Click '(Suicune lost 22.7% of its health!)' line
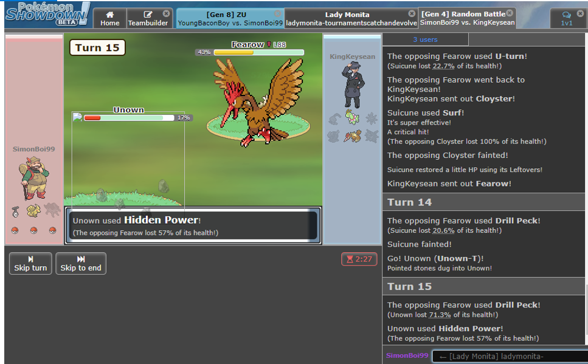Viewport: 588px width, 364px height. coord(444,66)
